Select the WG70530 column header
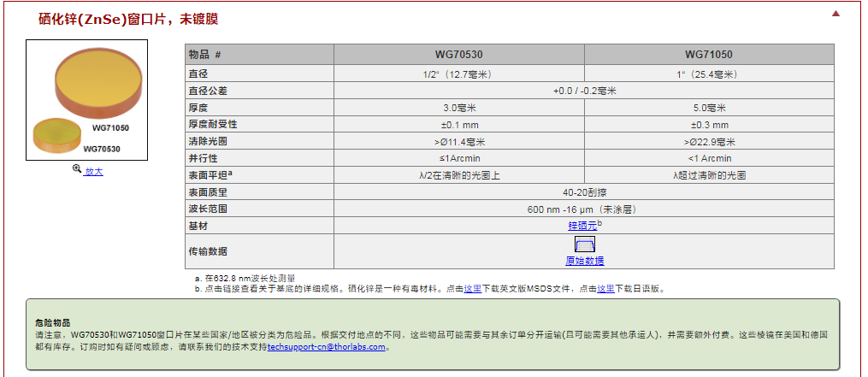Viewport: 868px width, 377px height. [x=458, y=55]
